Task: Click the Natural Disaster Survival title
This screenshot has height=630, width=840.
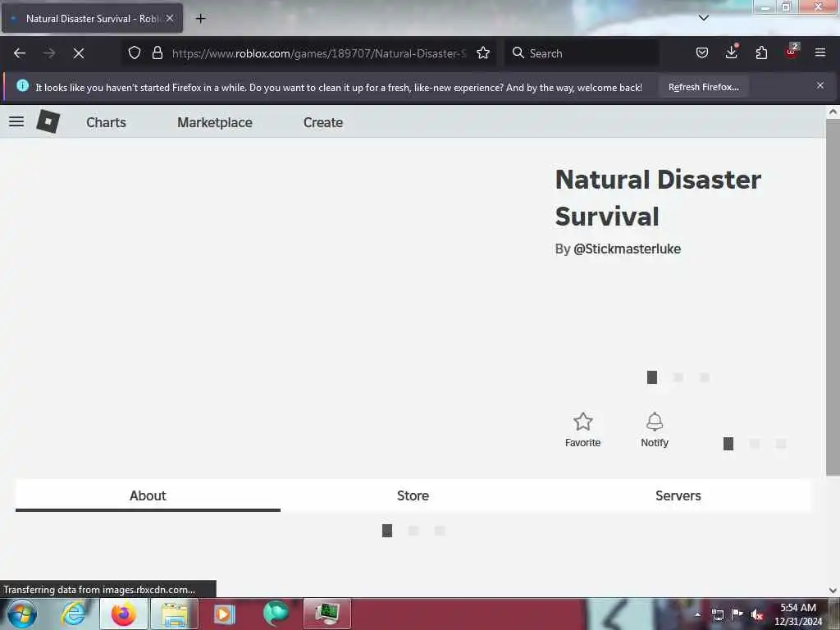Action: [x=658, y=198]
